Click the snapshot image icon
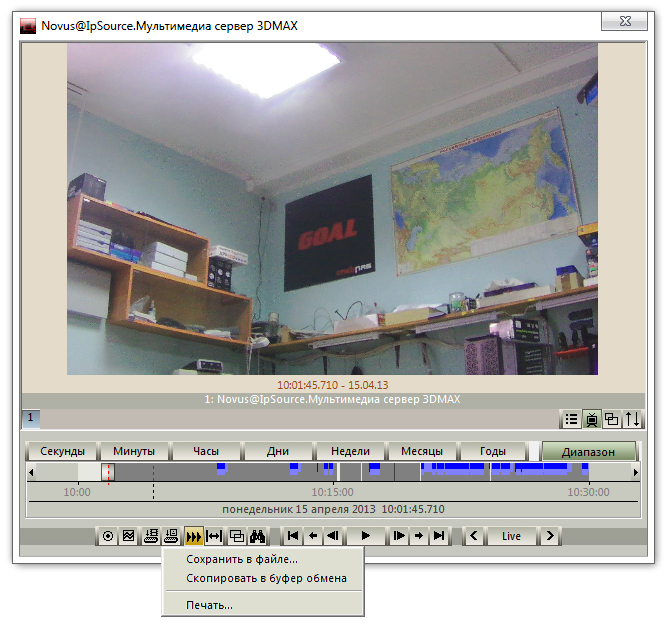The image size is (668, 628). pyautogui.click(x=129, y=536)
